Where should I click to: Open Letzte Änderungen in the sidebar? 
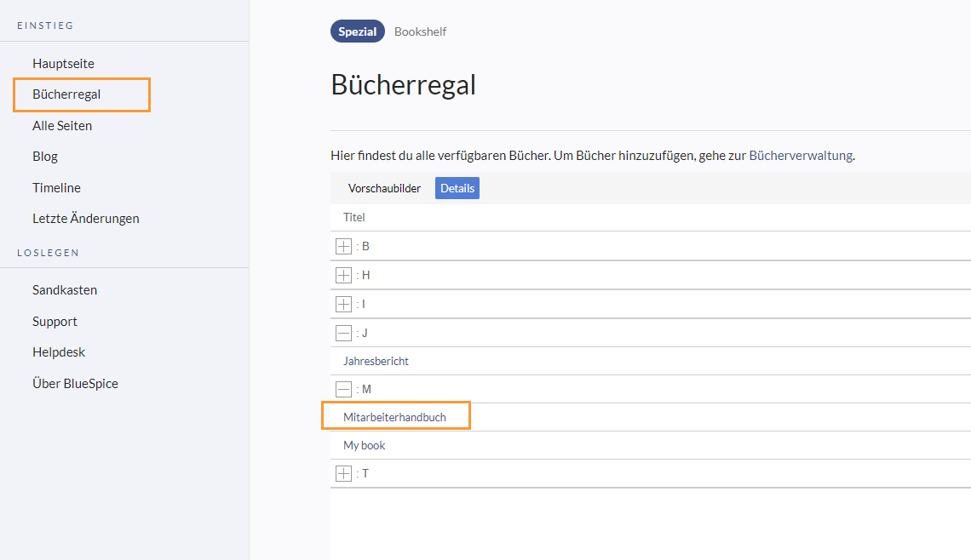(85, 219)
